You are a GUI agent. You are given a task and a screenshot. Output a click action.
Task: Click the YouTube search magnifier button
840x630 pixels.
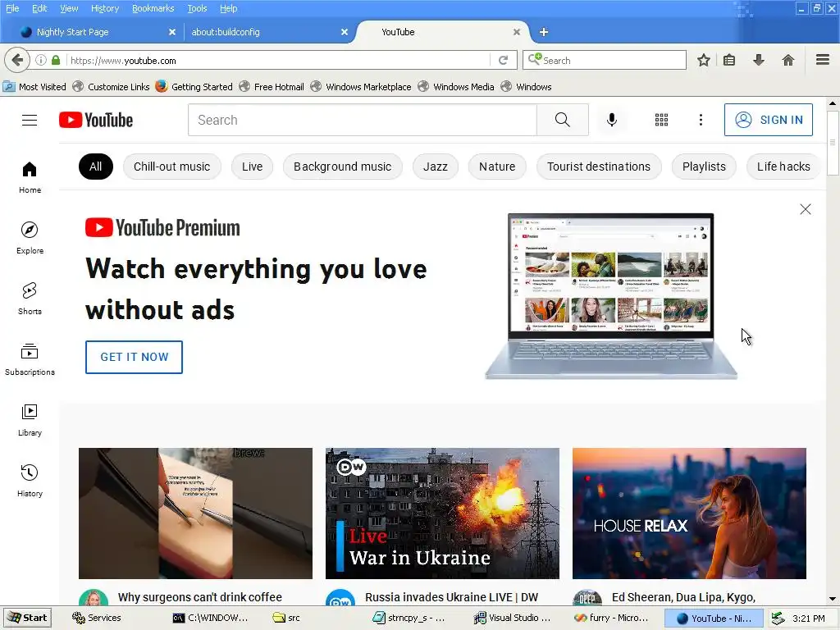point(563,120)
